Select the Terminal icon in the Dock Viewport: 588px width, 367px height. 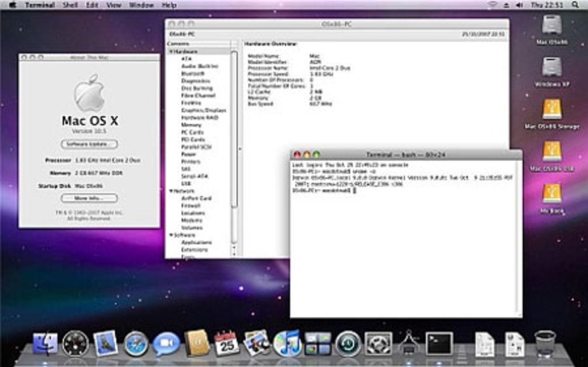pyautogui.click(x=439, y=344)
